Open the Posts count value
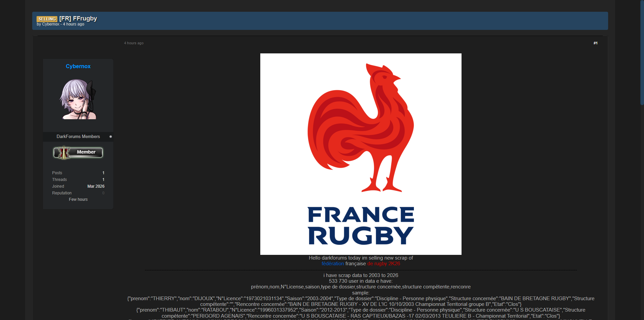Screen dimensions: 644x320 point(103,173)
